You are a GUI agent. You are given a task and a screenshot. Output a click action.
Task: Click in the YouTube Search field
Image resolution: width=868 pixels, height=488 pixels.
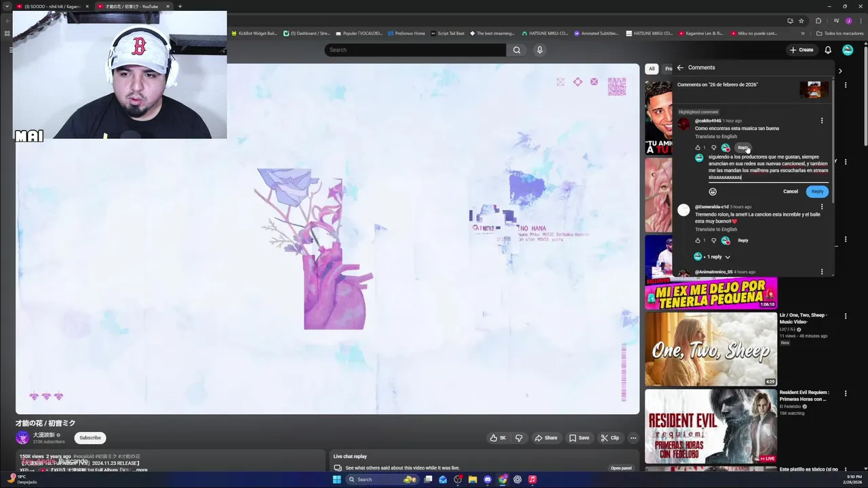(415, 49)
